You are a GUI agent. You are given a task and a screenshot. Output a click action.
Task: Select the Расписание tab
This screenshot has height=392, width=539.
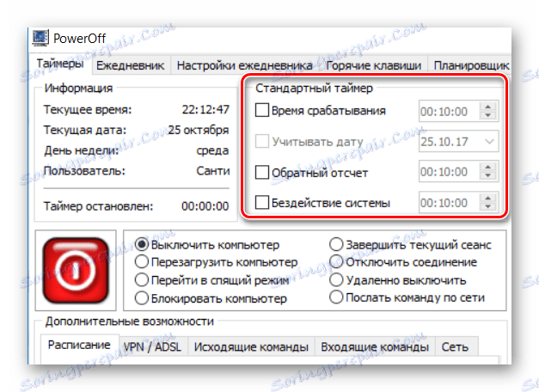(x=79, y=345)
